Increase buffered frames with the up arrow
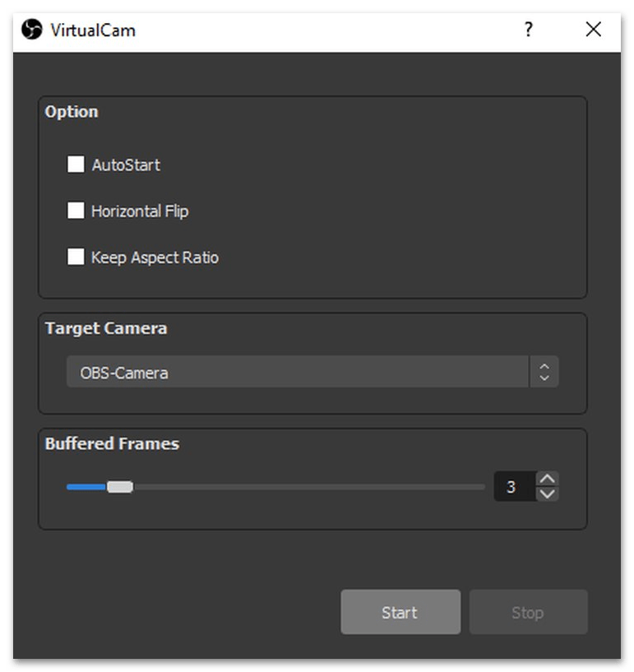 tap(548, 479)
